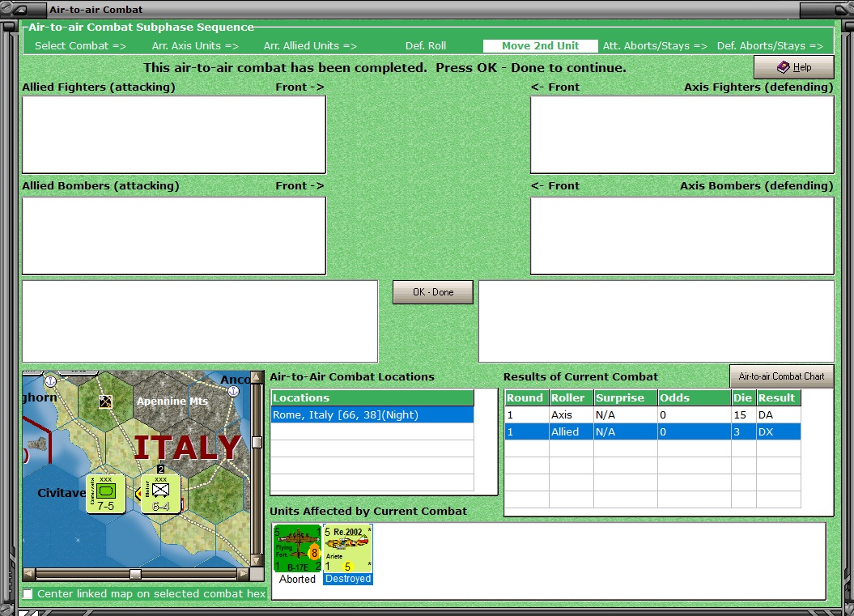Click the Surprise column header
854x616 pixels.
pyautogui.click(x=625, y=397)
